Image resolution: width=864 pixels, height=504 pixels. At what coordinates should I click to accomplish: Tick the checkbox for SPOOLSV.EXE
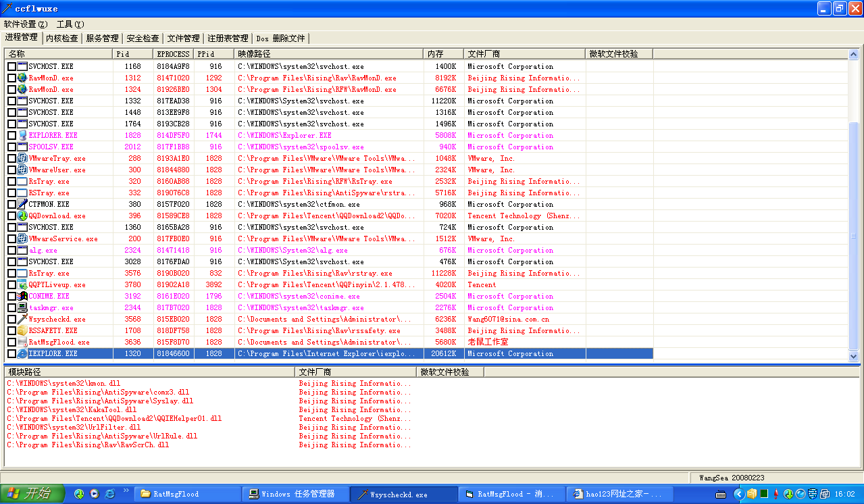tap(11, 147)
